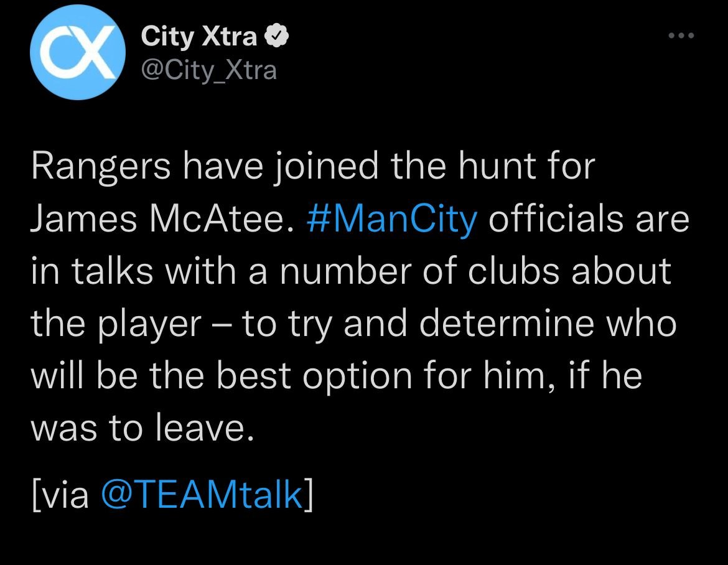Tap the words "the player" in the tweet
728x565 pixels.
(116, 324)
